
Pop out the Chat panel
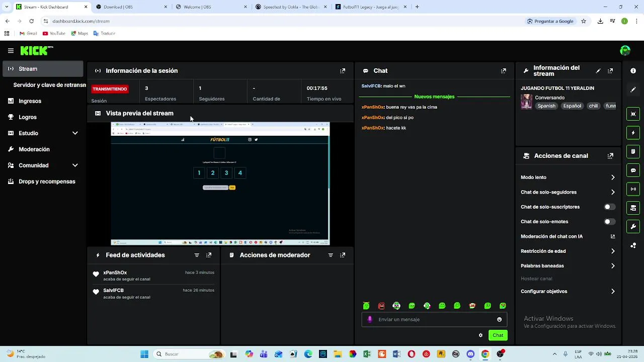pyautogui.click(x=503, y=71)
